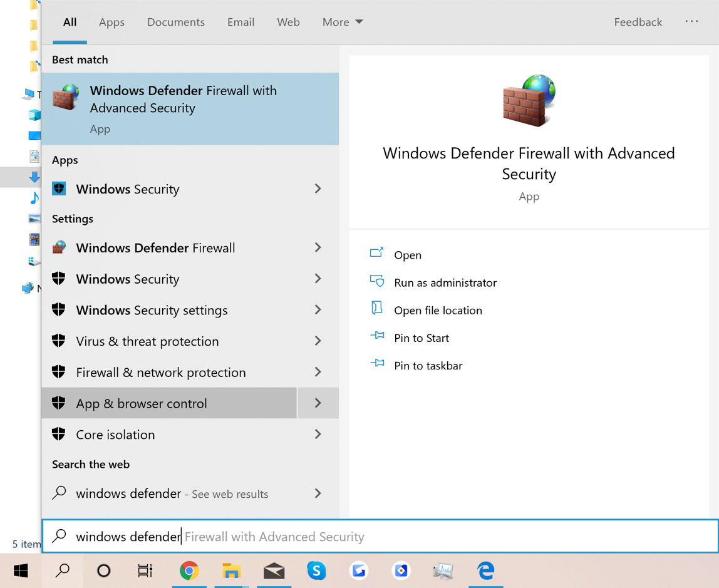Open the Windows Start menu button
Image resolution: width=719 pixels, height=588 pixels.
(21, 570)
